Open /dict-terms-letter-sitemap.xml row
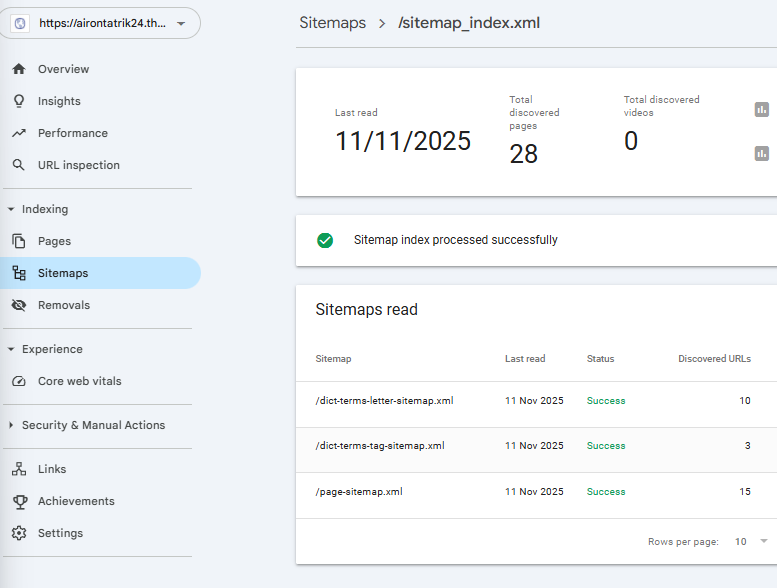The width and height of the screenshot is (777, 588). click(x=384, y=401)
